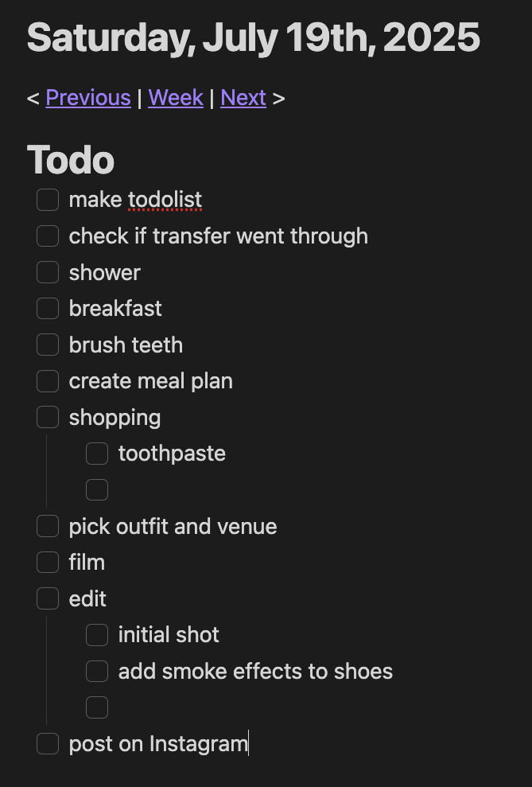Screen dimensions: 532x787
Task: Tick the 'create meal plan' checkbox
Action: (x=48, y=381)
